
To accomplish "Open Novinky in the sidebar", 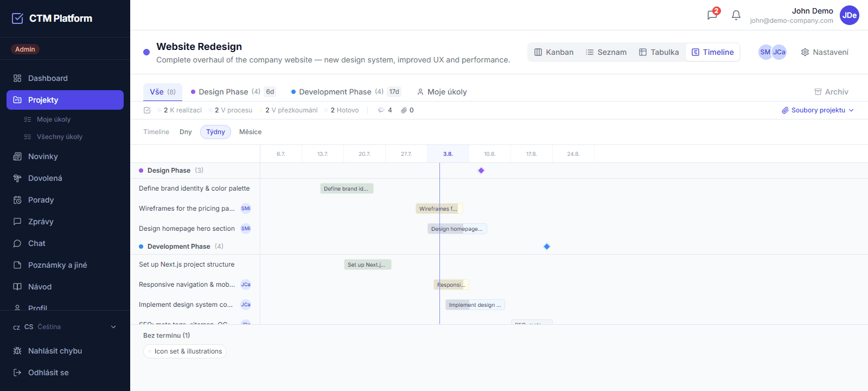I will coord(65,156).
